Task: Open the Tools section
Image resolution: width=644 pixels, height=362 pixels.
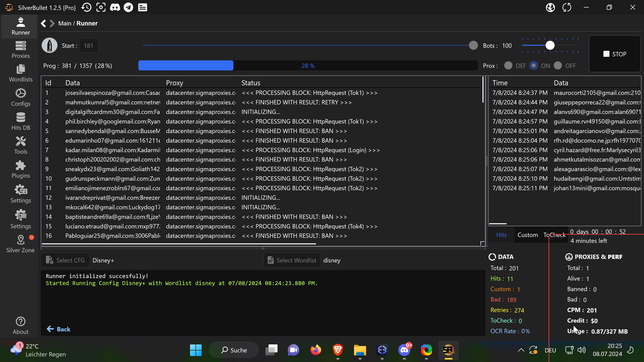Action: [20, 145]
